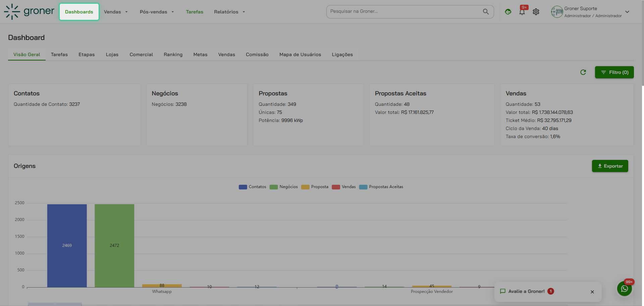Select the Visão Geral tab
Viewport: 644px width, 306px height.
pyautogui.click(x=27, y=54)
